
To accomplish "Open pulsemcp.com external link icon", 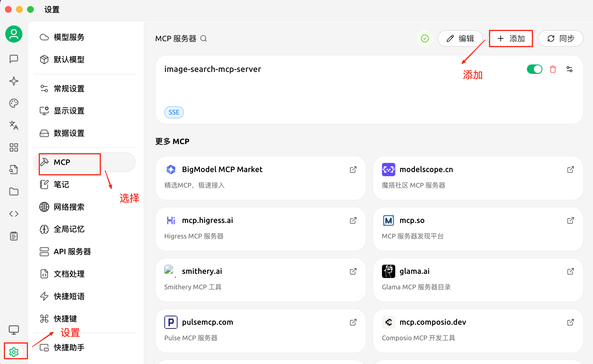I will [x=353, y=322].
